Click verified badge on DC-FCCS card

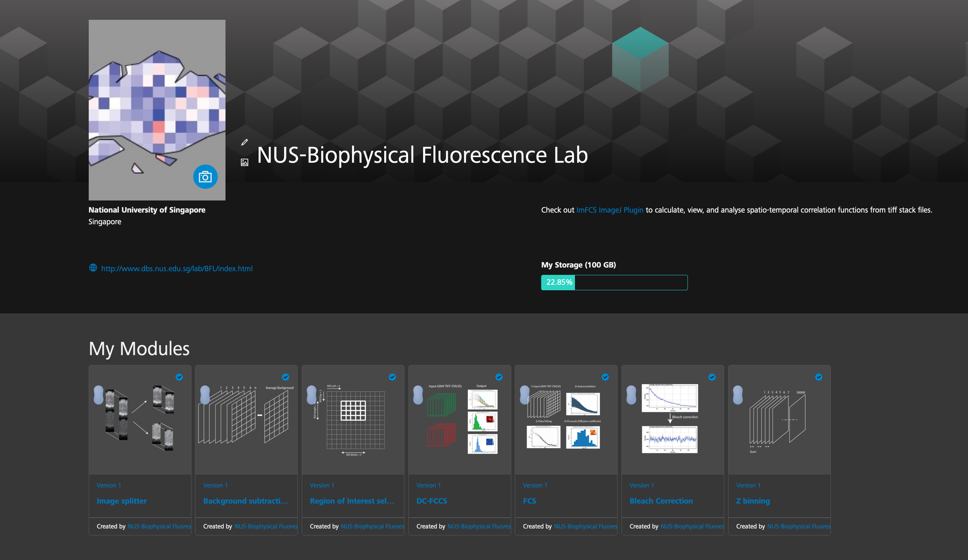point(499,377)
